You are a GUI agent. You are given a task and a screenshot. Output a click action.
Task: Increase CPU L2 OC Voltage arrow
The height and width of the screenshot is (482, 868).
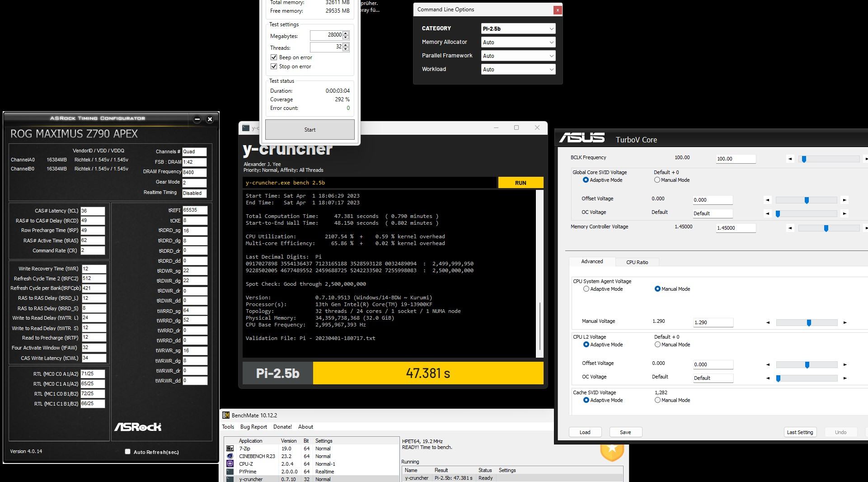[845, 378]
